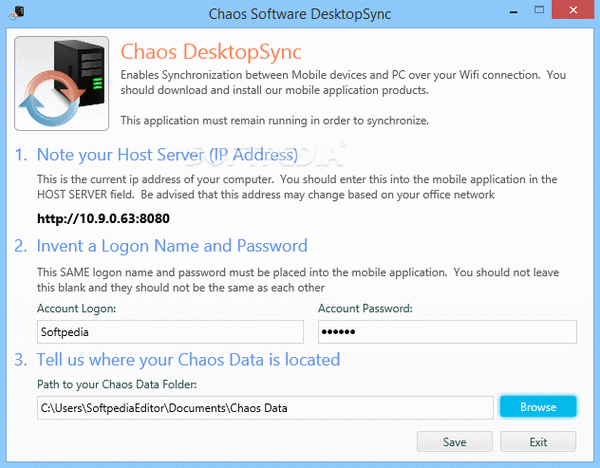Click heading "Invent a Logon Name and Password"

pyautogui.click(x=172, y=246)
